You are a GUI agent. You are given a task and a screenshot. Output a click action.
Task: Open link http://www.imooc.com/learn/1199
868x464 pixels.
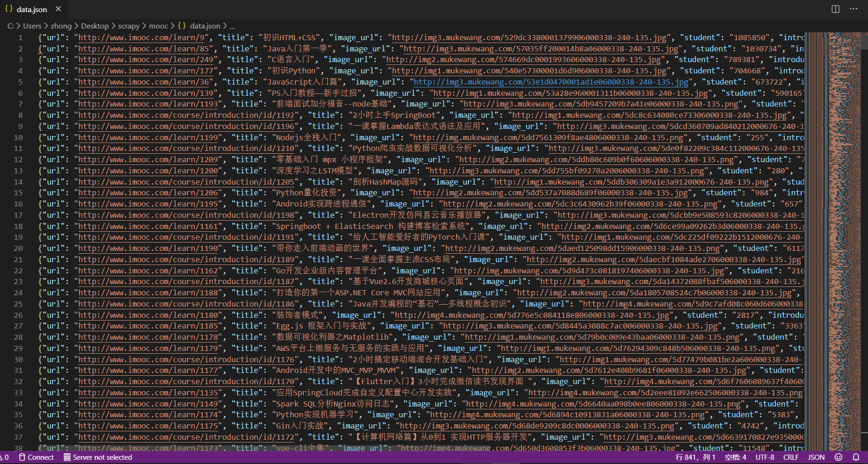point(149,137)
